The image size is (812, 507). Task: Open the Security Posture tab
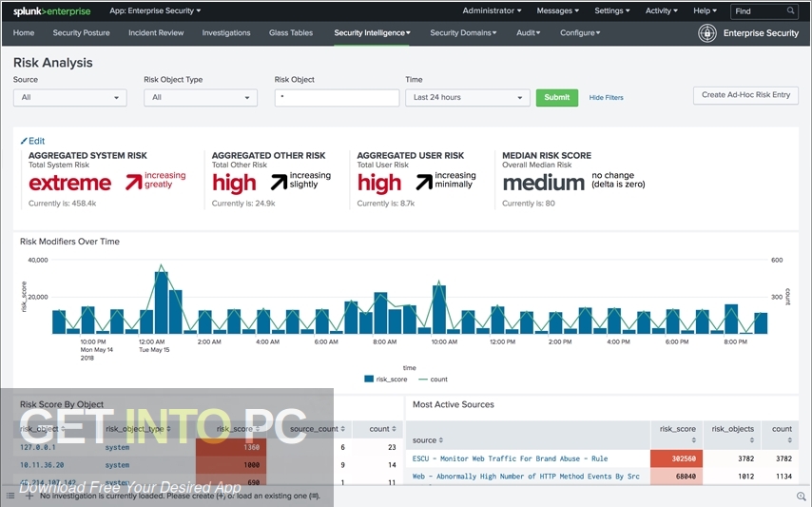82,32
